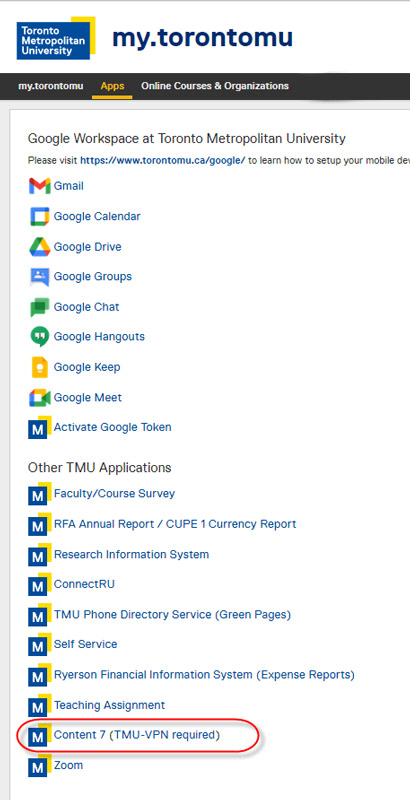Switch to the Apps tab
This screenshot has width=410, height=800.
coord(112,86)
